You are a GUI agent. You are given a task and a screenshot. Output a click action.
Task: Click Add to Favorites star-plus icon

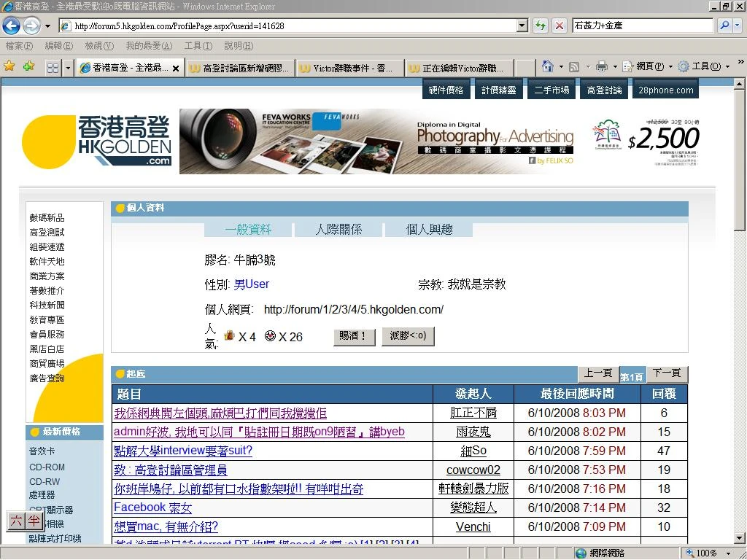pos(28,66)
